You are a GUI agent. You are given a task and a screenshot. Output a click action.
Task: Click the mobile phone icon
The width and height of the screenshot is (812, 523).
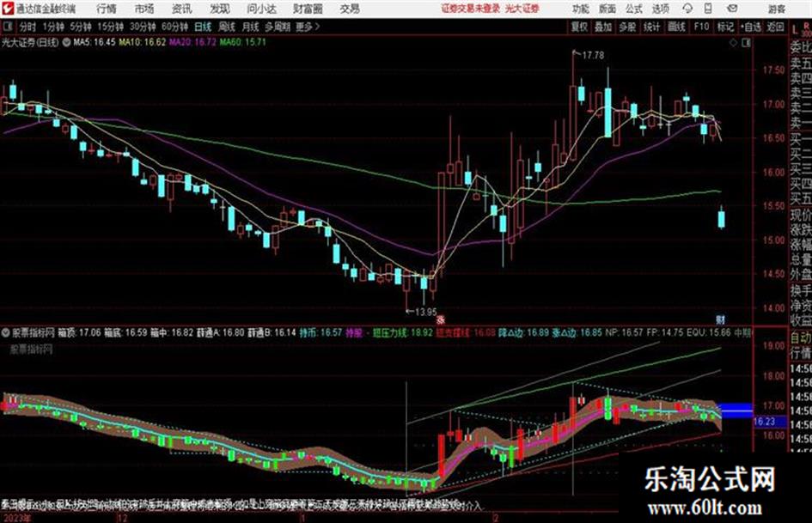click(708, 9)
